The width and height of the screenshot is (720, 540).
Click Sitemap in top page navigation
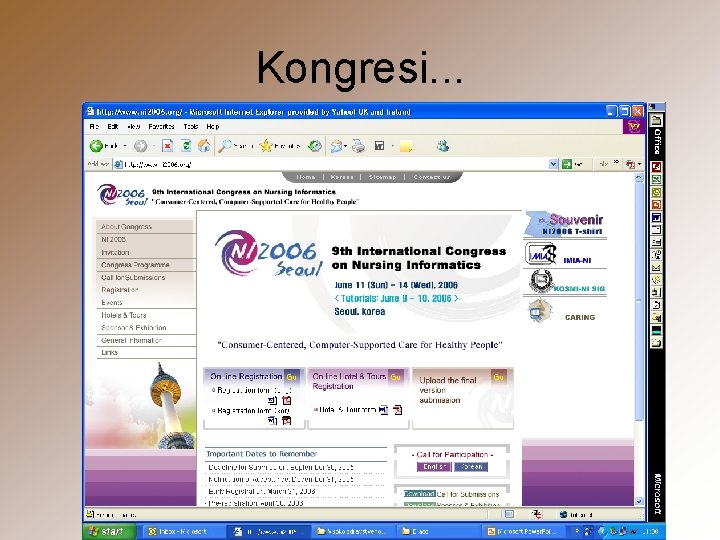tap(382, 177)
